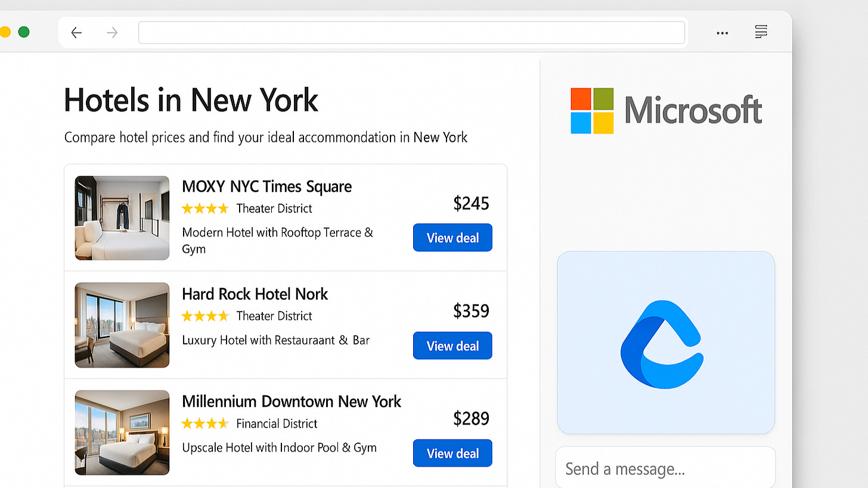Viewport: 868px width, 488px height.
Task: Click the Send a message input field
Action: (x=665, y=468)
